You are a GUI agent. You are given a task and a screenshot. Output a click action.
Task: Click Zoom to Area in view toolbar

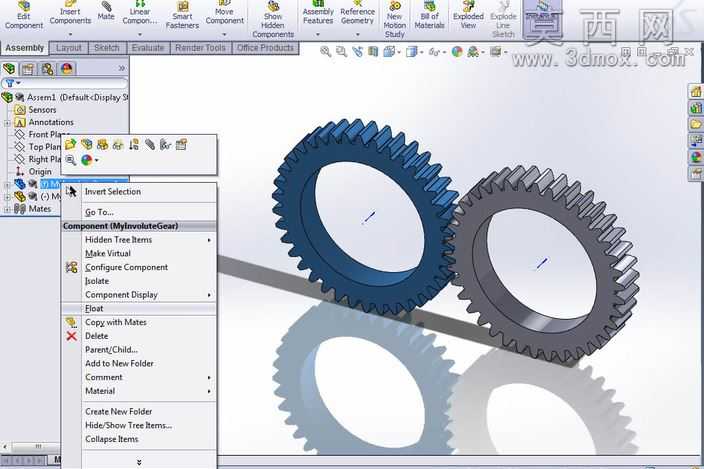click(x=342, y=52)
